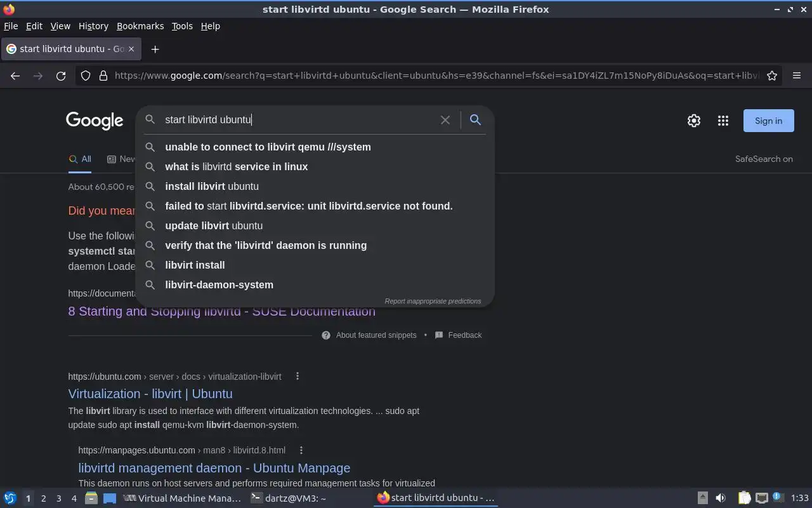Choose suggestion 'failed to start libvirtd.service'
Image resolution: width=812 pixels, height=508 pixels.
coord(315,206)
